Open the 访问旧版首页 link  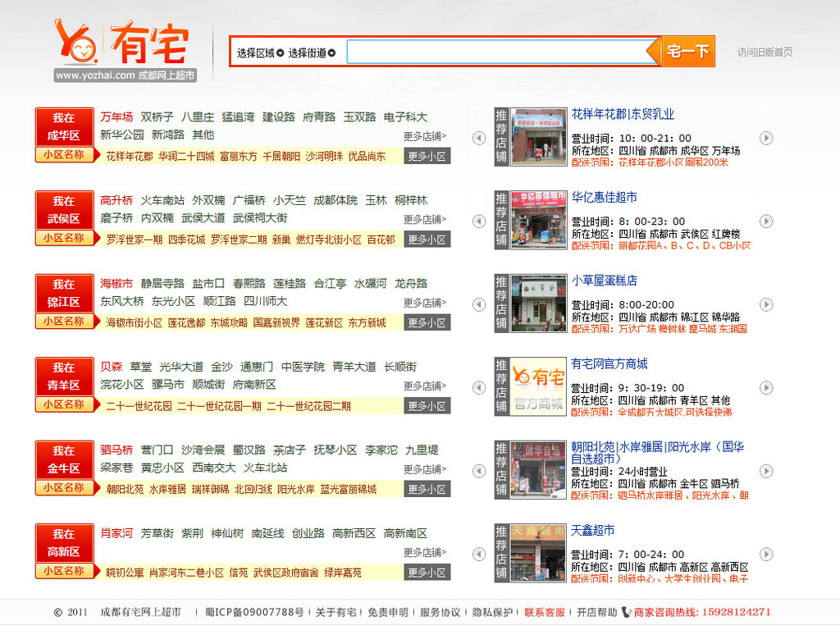click(x=765, y=52)
